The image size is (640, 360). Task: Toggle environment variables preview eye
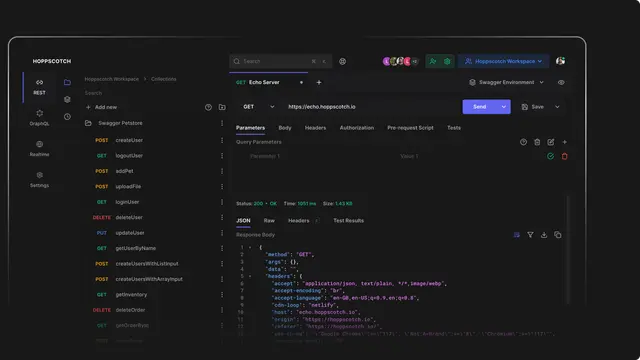561,82
